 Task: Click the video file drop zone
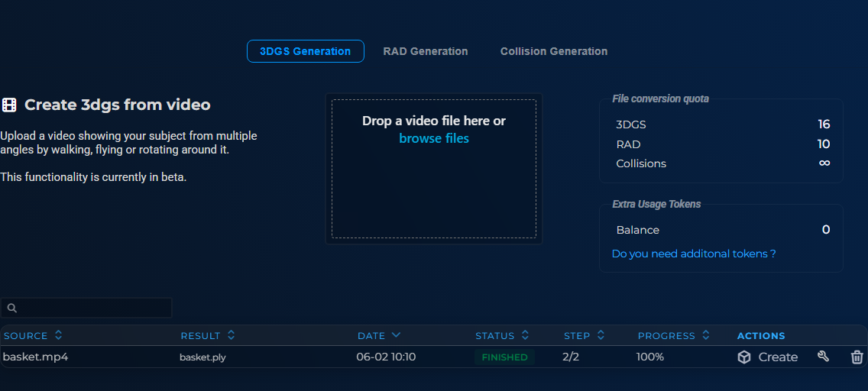[x=434, y=169]
